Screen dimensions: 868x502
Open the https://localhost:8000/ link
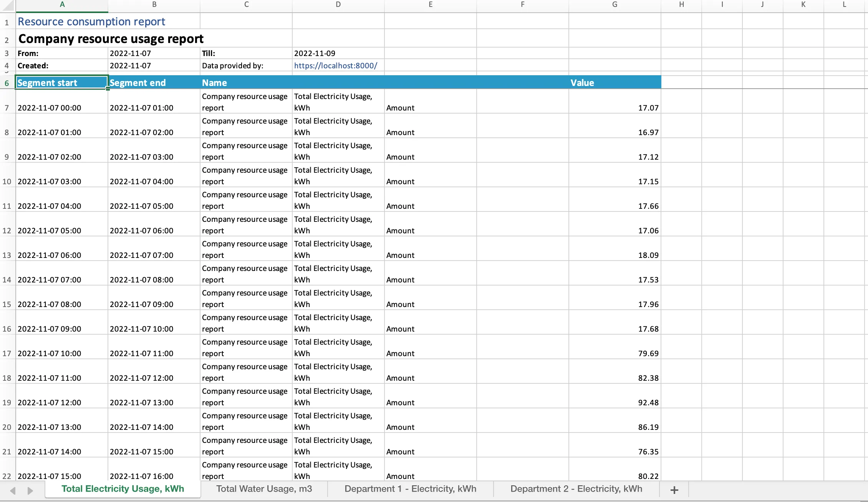(336, 66)
